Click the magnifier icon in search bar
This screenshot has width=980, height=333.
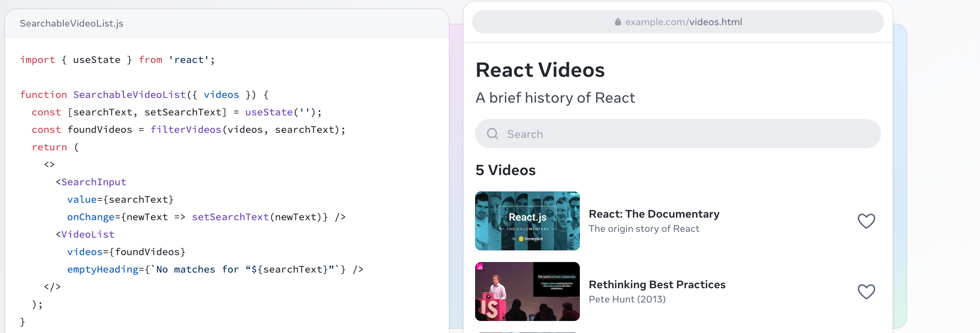pyautogui.click(x=492, y=134)
